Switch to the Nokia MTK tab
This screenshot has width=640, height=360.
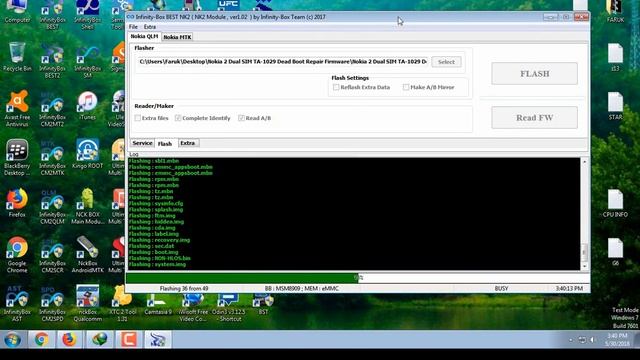tap(177, 37)
